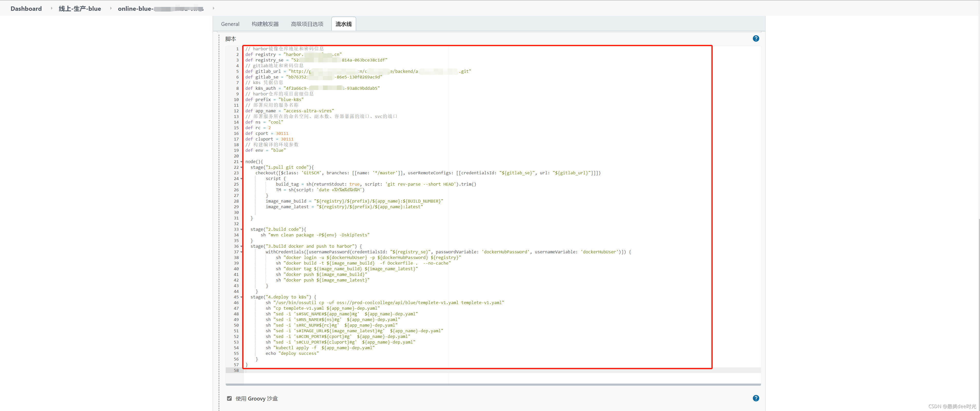Click the def k8s_auth line in script

tap(312, 88)
